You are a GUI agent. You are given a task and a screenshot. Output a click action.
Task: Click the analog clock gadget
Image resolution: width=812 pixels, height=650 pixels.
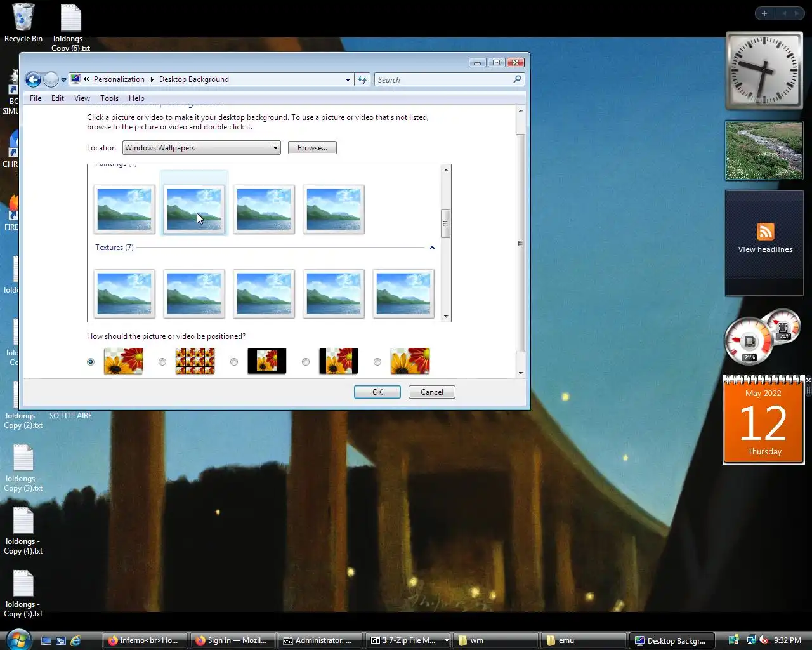tap(764, 70)
